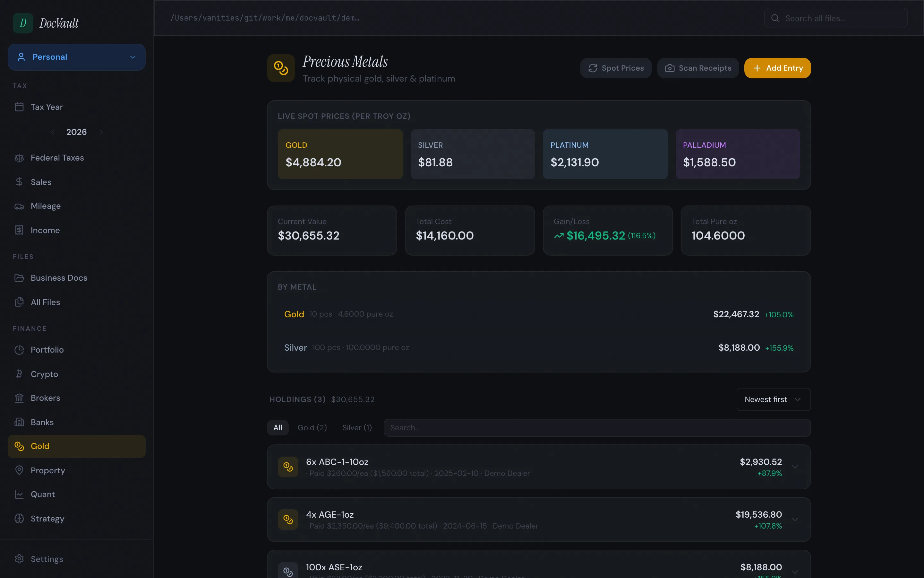Click the Scan Receipts button
The width and height of the screenshot is (924, 578).
point(697,68)
